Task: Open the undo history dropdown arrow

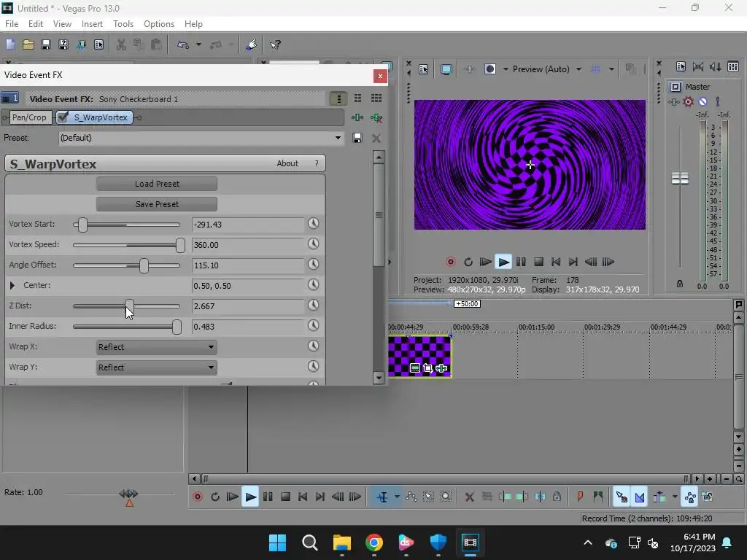Action: [x=198, y=44]
